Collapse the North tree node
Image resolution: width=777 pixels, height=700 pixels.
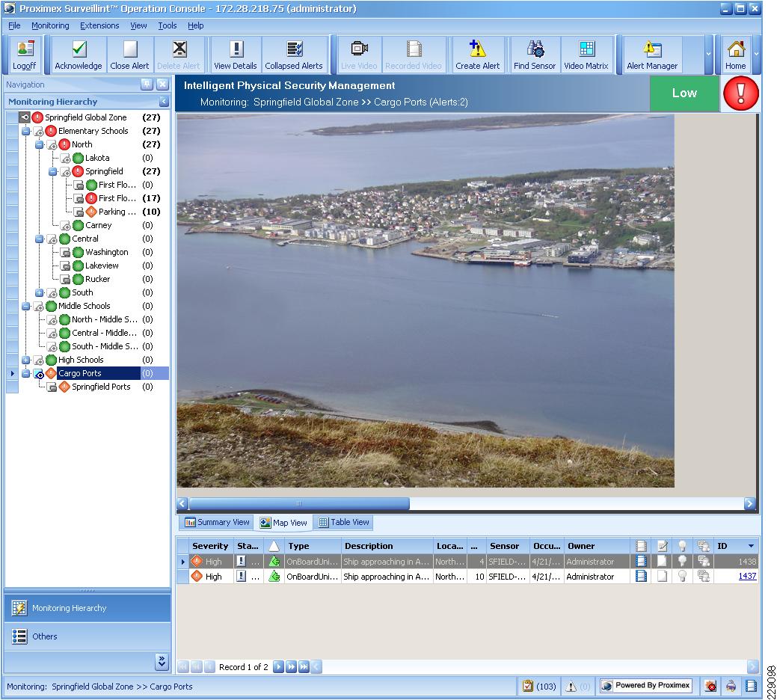tap(39, 144)
